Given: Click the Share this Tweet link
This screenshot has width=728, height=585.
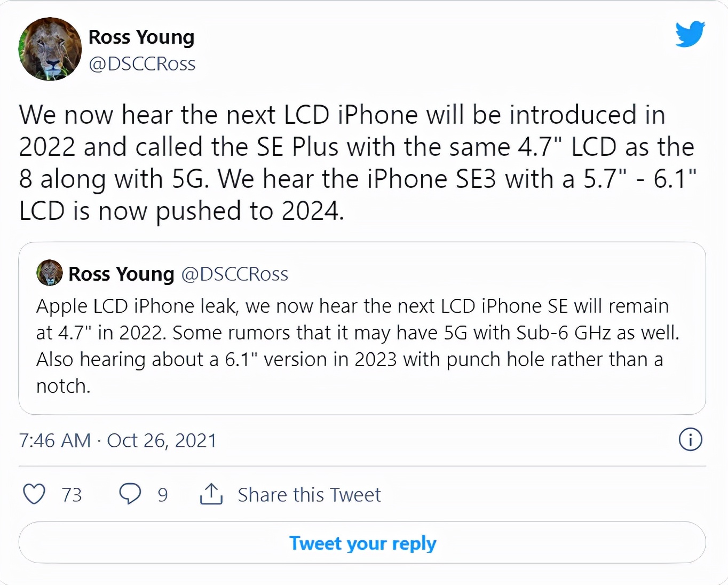Looking at the screenshot, I should coord(308,494).
